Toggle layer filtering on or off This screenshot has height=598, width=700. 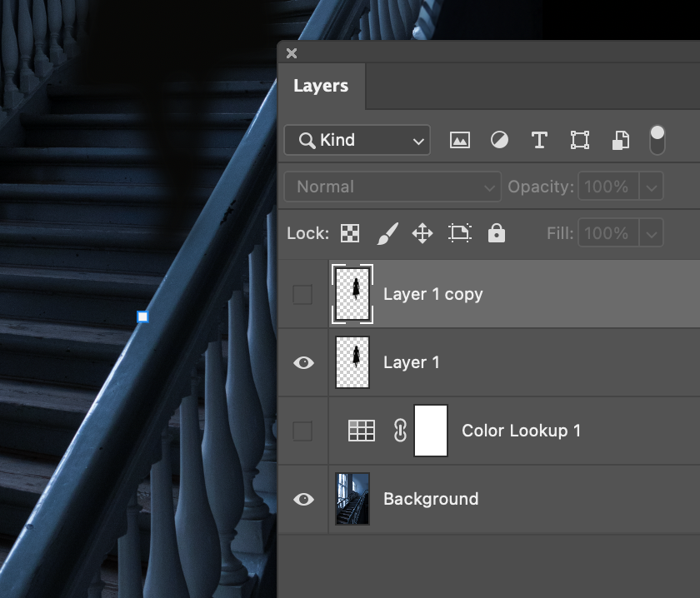657,140
